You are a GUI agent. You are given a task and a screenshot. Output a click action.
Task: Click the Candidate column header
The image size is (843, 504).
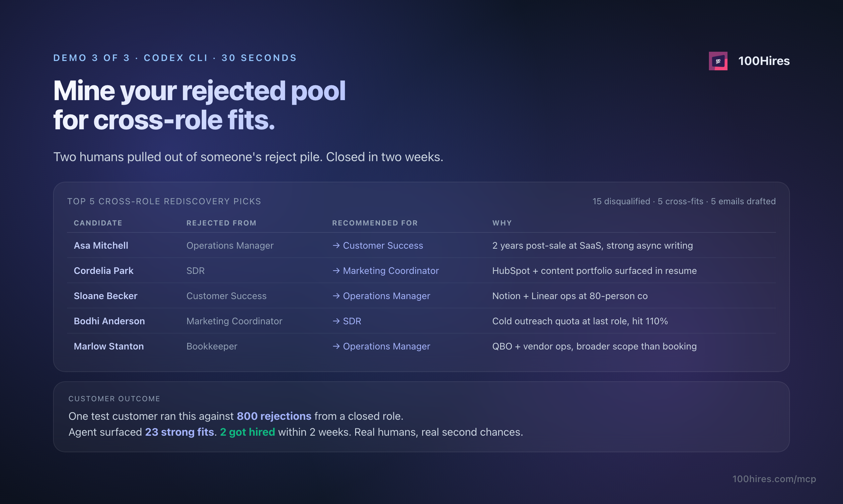click(98, 223)
